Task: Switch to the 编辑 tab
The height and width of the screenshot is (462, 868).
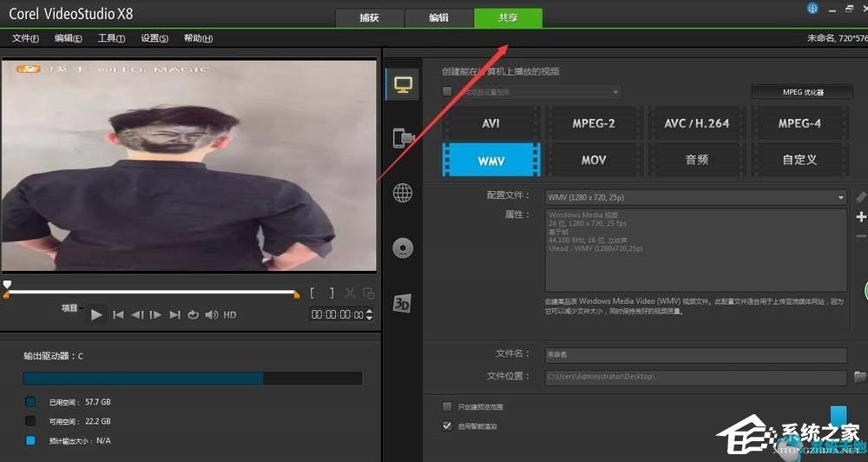Action: coord(439,17)
